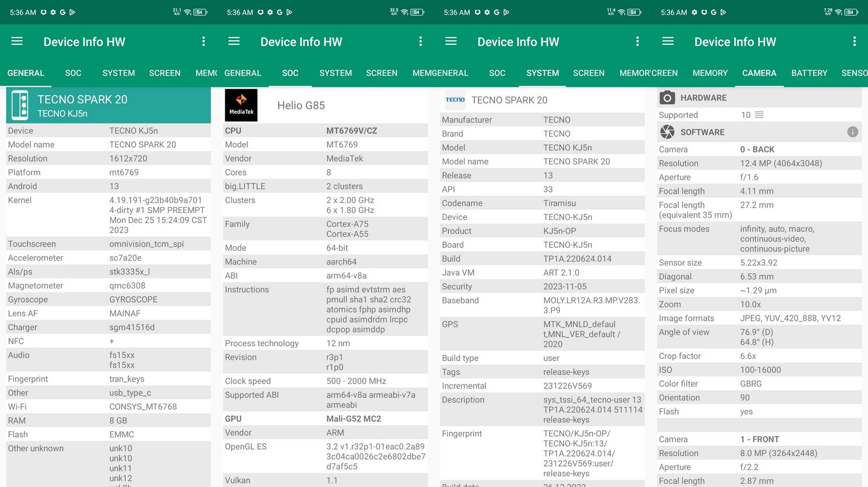Select the Kernel row in the GENERAL list
The width and height of the screenshot is (868, 487).
click(x=108, y=215)
